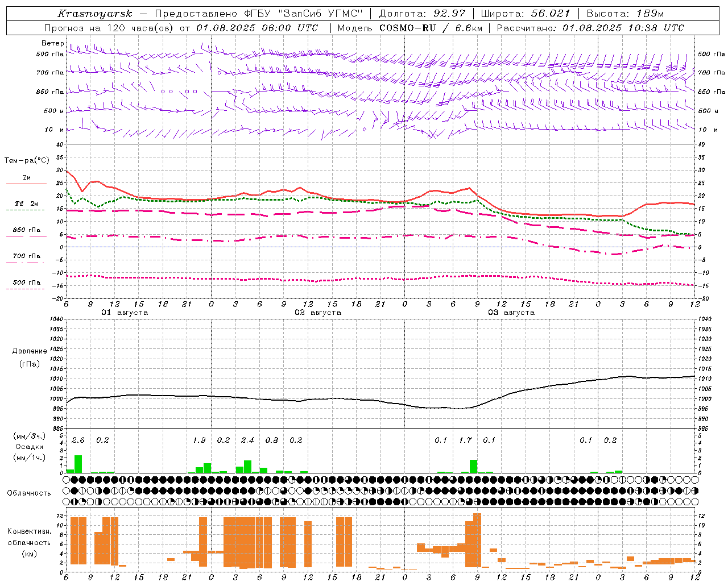The image size is (728, 582).
Task: Click the 'Модель COSMO-RU / 6.6км' label
Action: (x=410, y=28)
